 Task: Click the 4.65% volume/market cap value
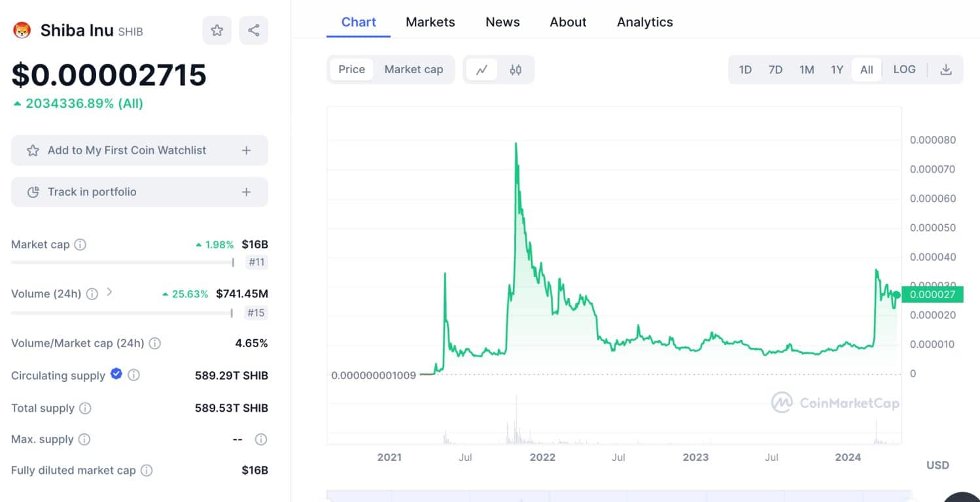[251, 343]
